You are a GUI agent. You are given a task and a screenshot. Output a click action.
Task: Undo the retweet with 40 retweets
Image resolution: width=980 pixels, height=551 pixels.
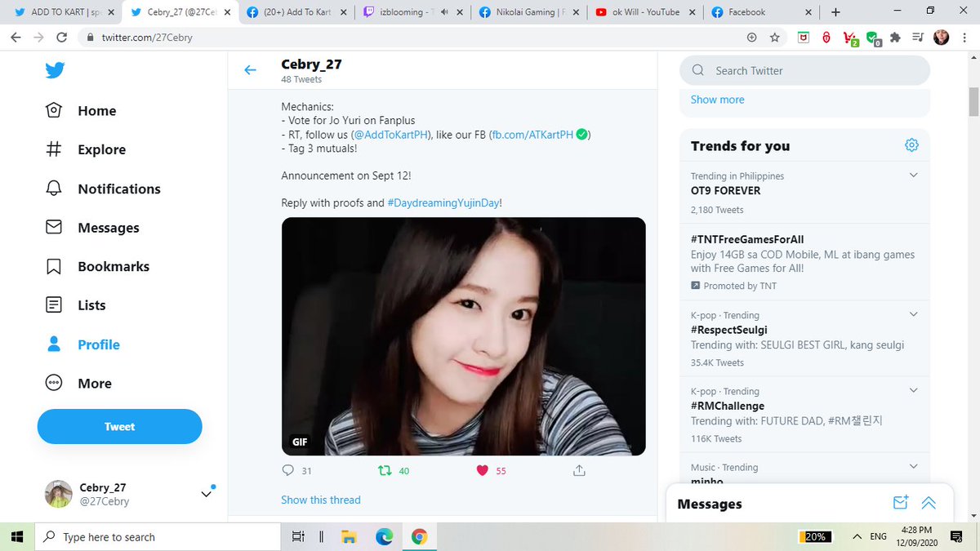[x=384, y=470]
